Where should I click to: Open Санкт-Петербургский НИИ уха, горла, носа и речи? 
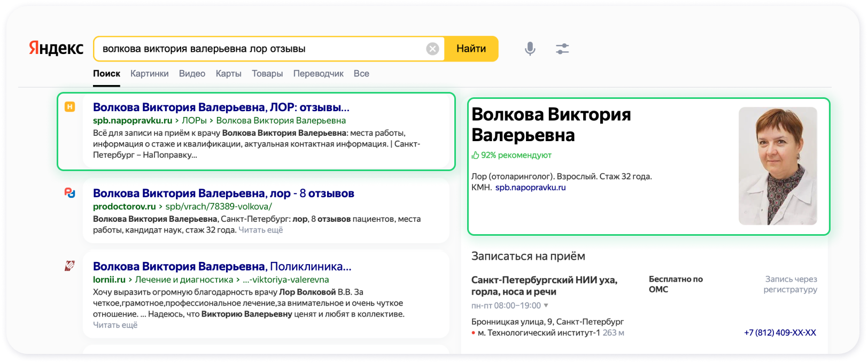544,286
